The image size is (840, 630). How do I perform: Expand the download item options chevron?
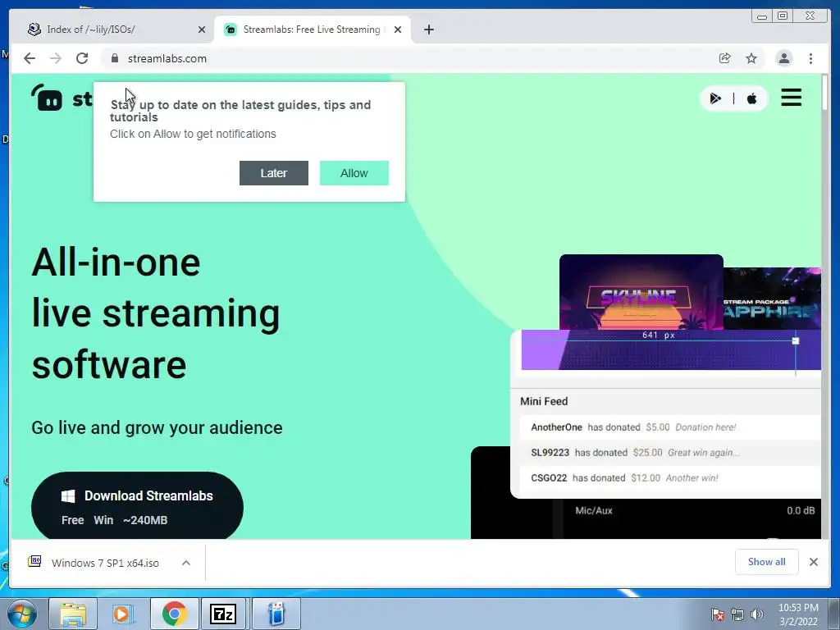tap(186, 563)
